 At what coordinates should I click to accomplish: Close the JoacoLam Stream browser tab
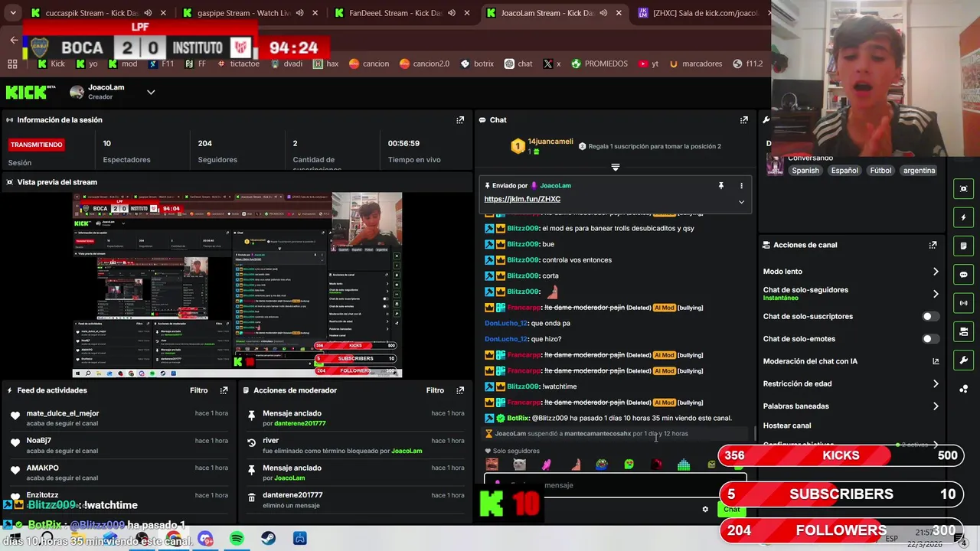click(x=619, y=13)
